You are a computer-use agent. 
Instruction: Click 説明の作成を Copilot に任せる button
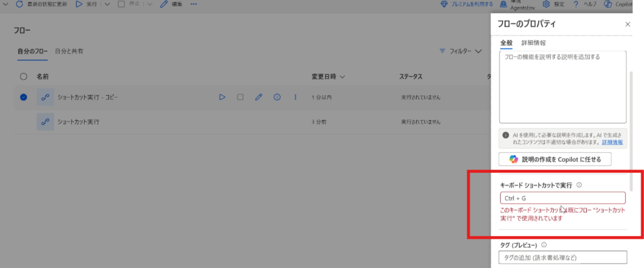(555, 159)
